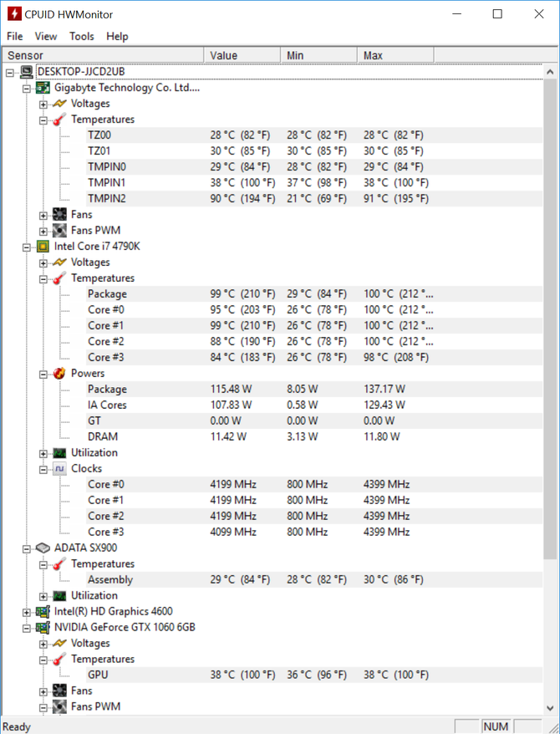Click the Intel HD Graphics 4600 card icon
The width and height of the screenshot is (560, 734).
[43, 611]
